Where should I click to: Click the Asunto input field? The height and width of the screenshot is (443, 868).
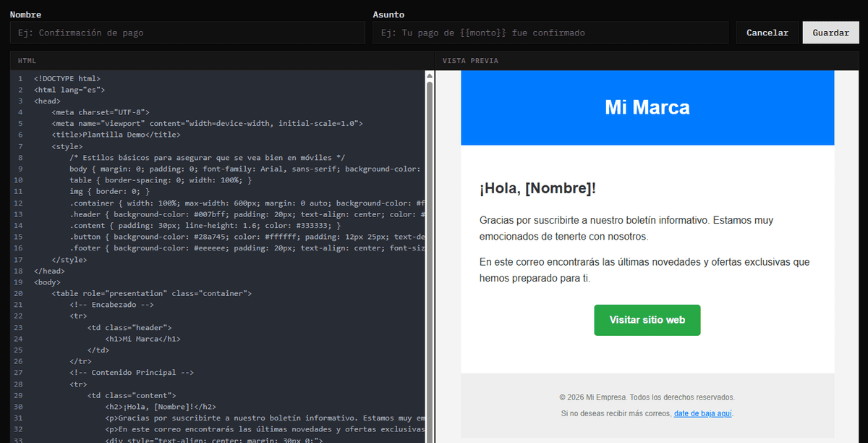pos(551,33)
